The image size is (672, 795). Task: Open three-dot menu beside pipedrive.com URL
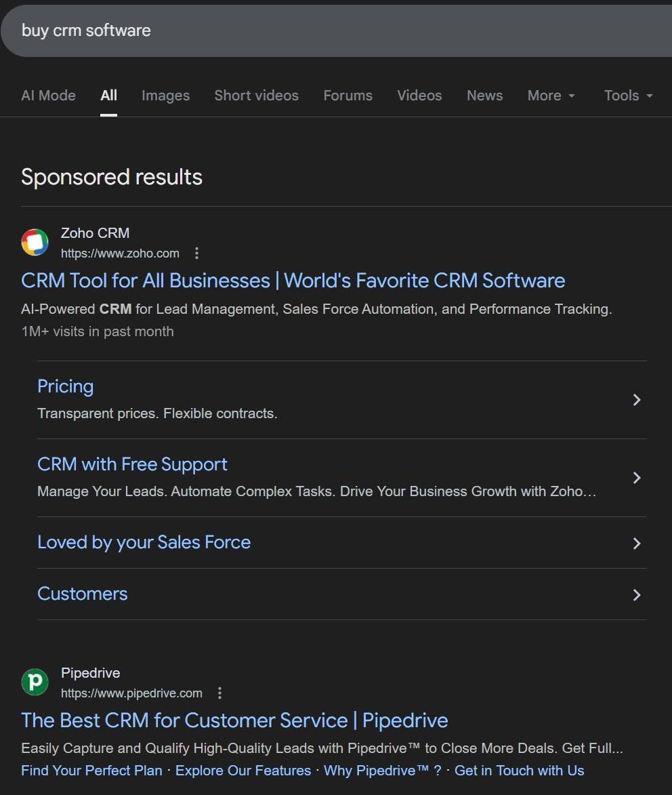[x=219, y=693]
